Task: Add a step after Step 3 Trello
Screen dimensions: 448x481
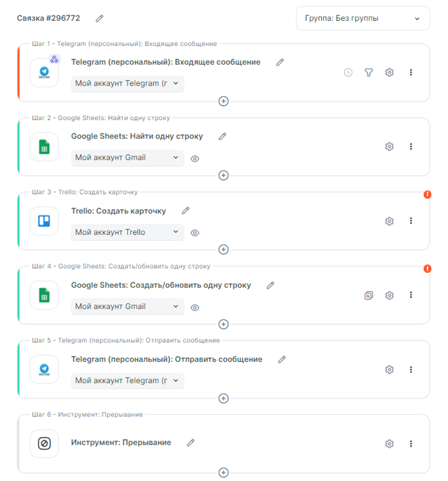Action: [223, 250]
